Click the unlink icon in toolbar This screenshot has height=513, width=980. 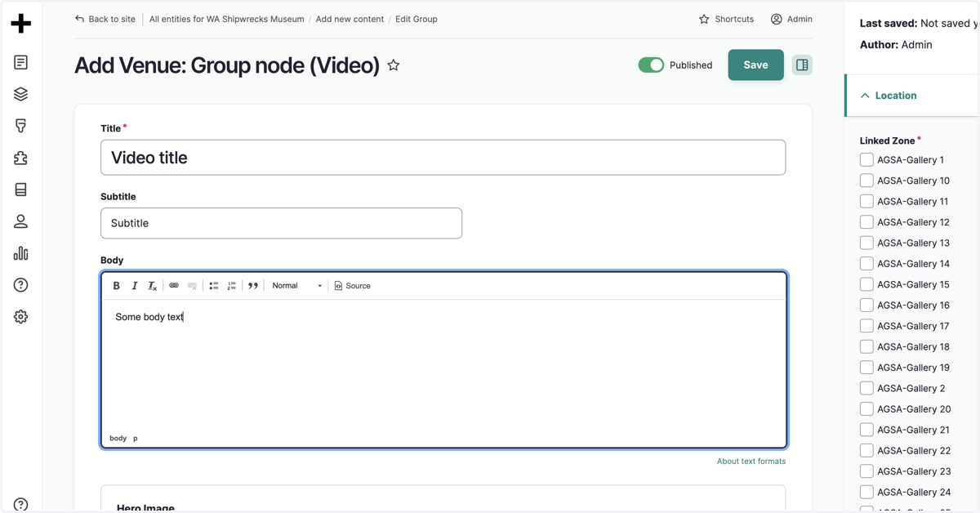point(192,286)
